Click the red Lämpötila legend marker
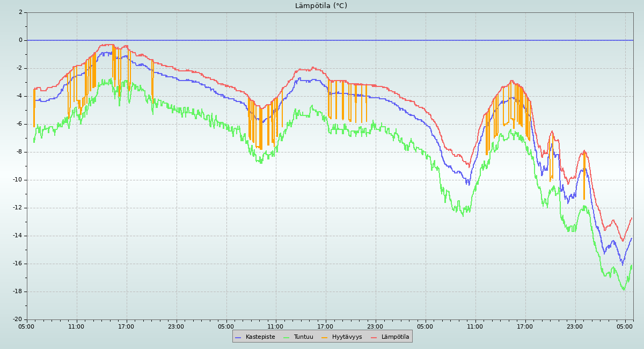644x349 pixels. [x=374, y=337]
